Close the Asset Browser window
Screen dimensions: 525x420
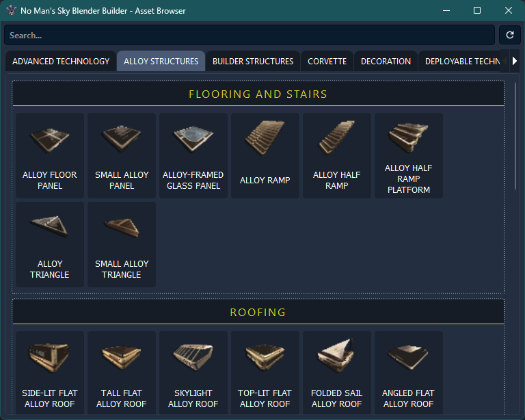click(x=509, y=10)
